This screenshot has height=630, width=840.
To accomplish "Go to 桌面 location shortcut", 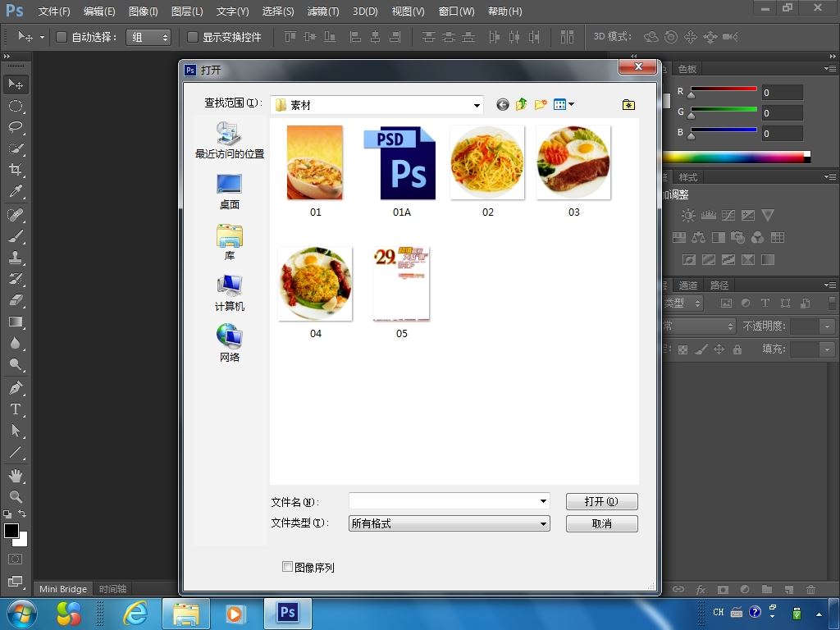I will click(230, 192).
